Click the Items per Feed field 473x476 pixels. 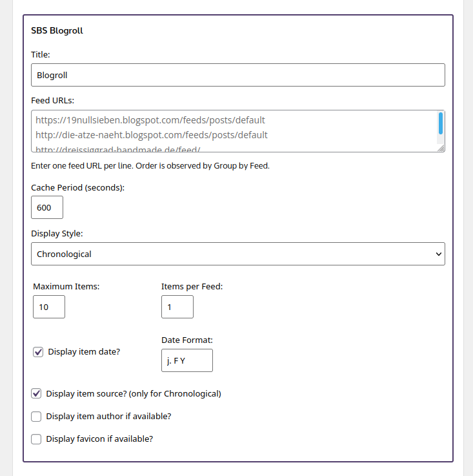177,307
